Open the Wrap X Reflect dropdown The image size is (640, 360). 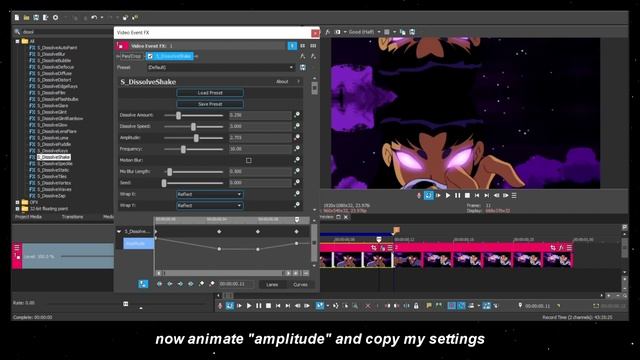click(210, 194)
